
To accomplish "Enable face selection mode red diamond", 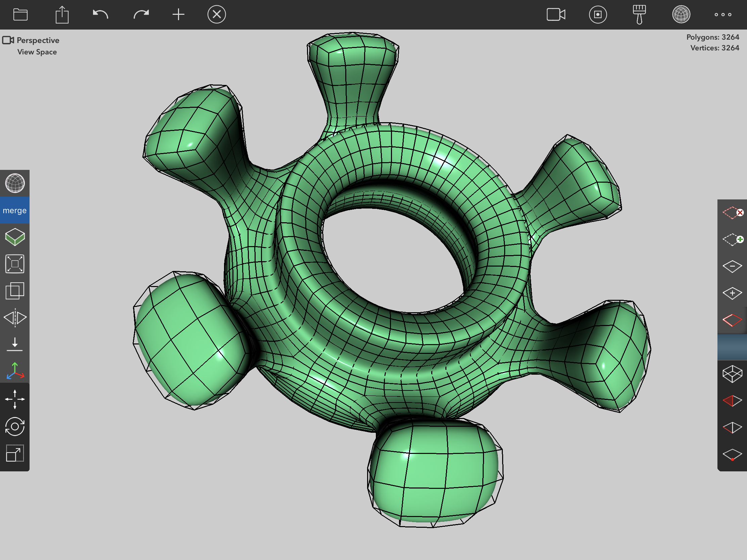I will pyautogui.click(x=732, y=320).
